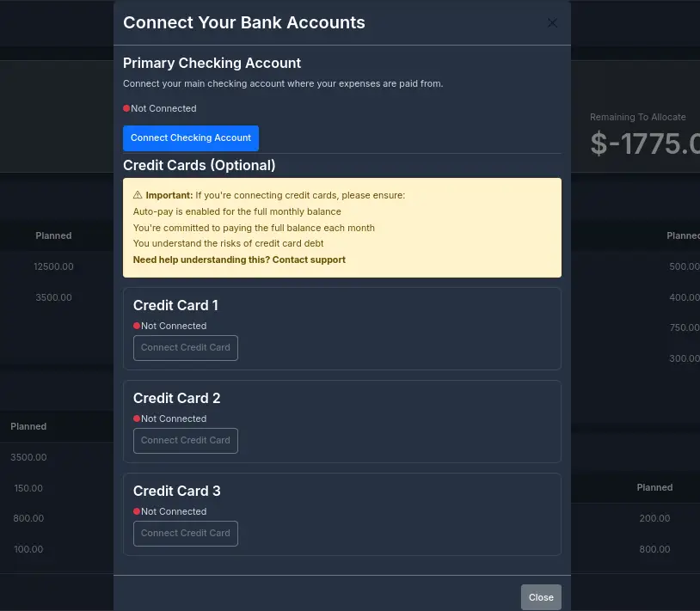Click the Connect Checking Account button
This screenshot has height=611, width=700.
(191, 138)
